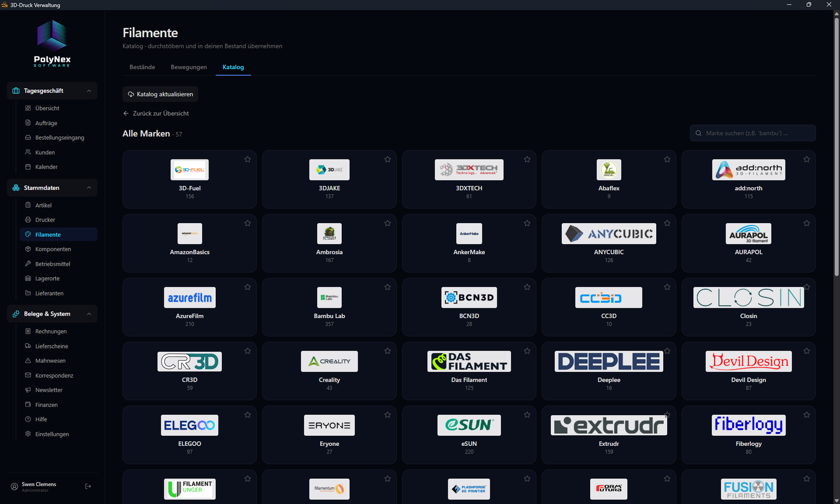Viewport: 840px width, 504px height.
Task: Click the Hilfe question mark icon
Action: point(28,419)
